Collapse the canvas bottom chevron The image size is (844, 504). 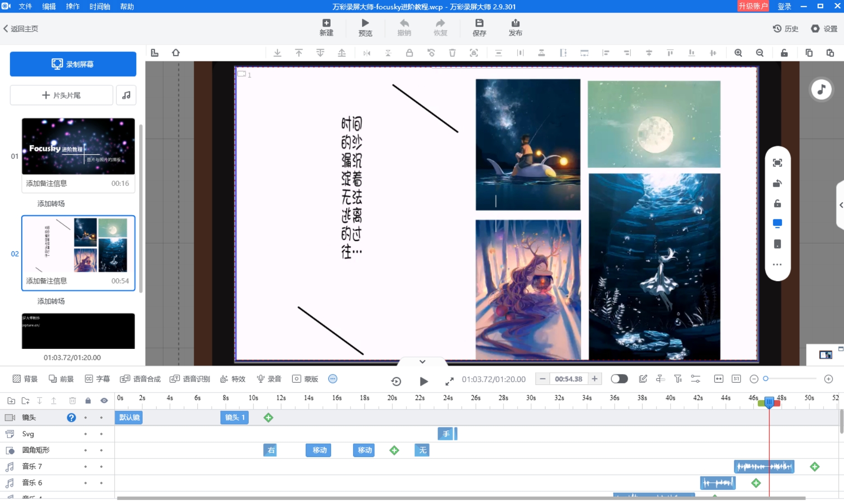click(422, 361)
